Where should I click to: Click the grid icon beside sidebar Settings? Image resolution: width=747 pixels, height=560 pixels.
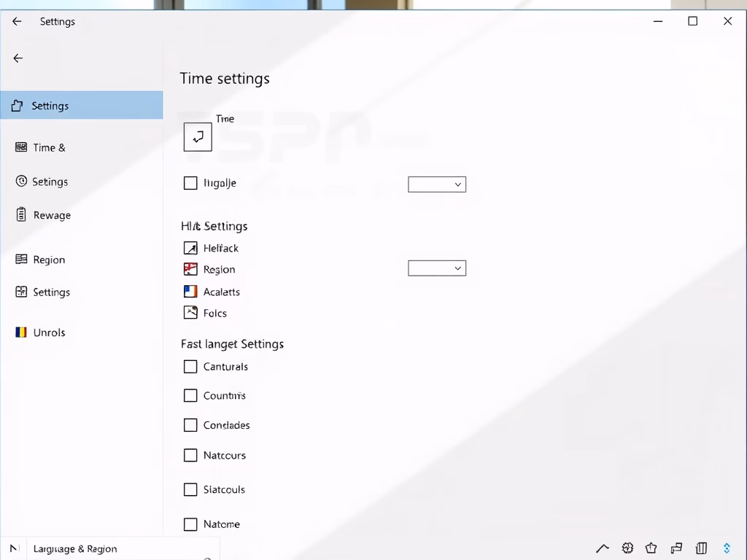(x=21, y=292)
